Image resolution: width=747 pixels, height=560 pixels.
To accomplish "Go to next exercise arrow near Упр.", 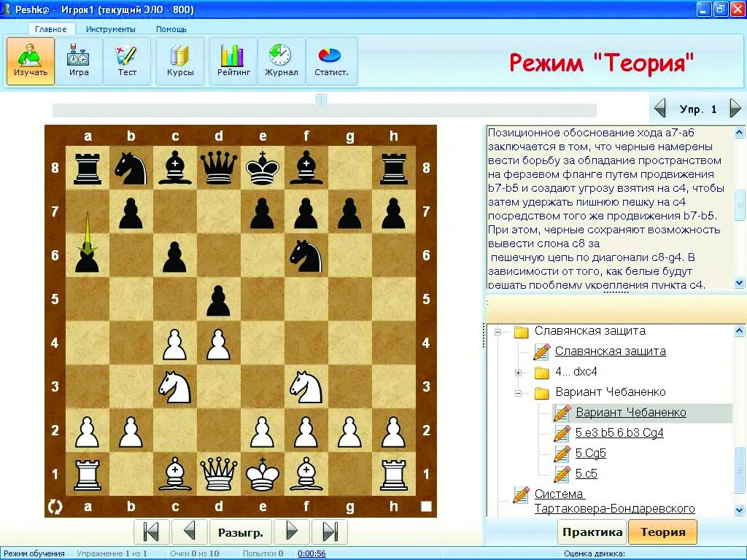I will 735,108.
